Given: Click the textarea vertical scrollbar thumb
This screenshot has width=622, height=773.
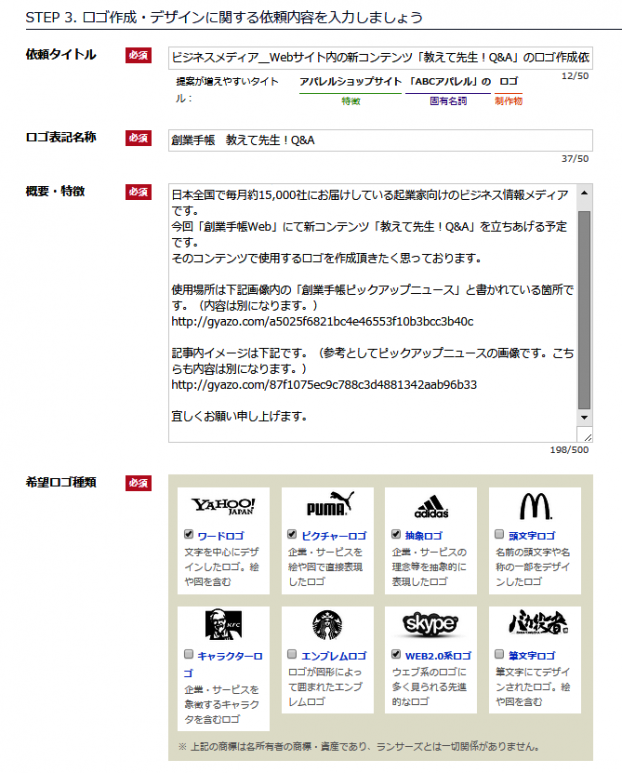Looking at the screenshot, I should tap(584, 310).
